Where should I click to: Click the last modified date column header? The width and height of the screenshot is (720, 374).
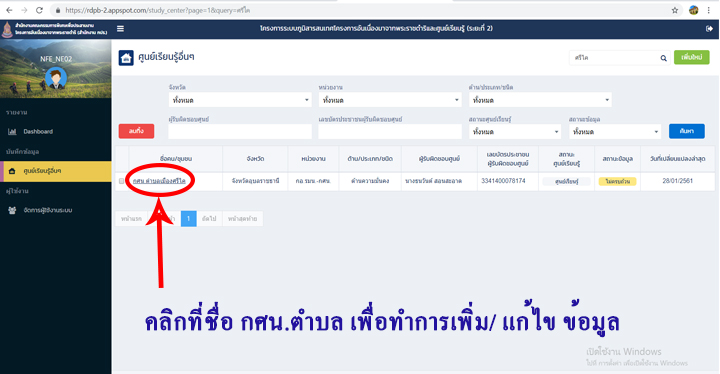pyautogui.click(x=678, y=159)
